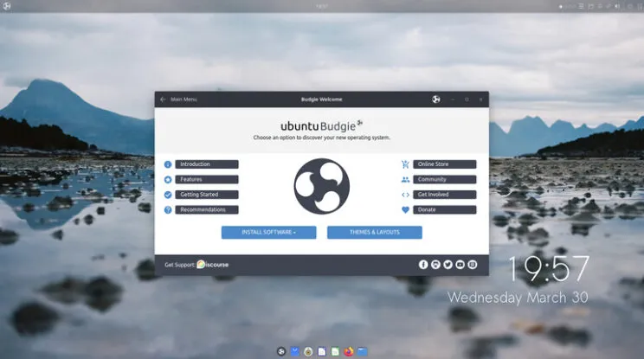
Task: Open Discourse support link
Action: pos(212,265)
